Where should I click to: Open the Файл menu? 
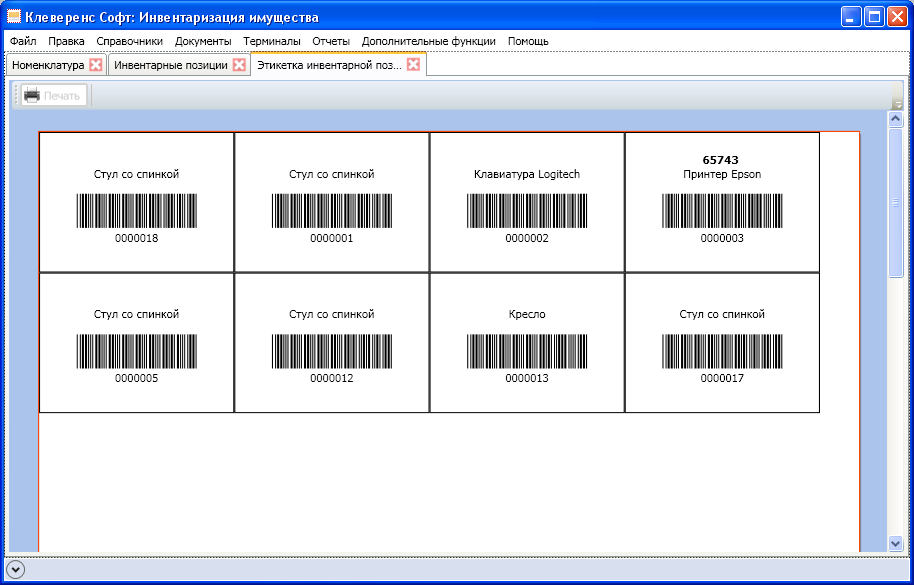(x=23, y=41)
